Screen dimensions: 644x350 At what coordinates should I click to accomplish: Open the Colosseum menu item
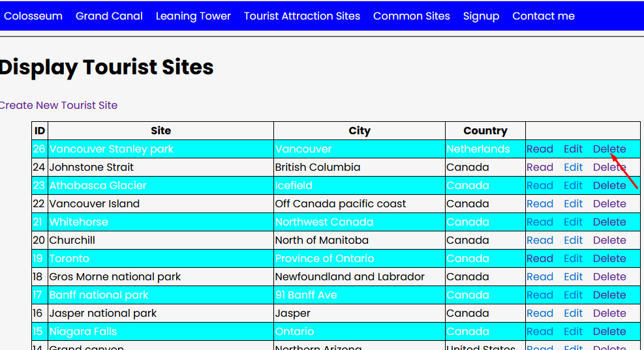[x=33, y=16]
